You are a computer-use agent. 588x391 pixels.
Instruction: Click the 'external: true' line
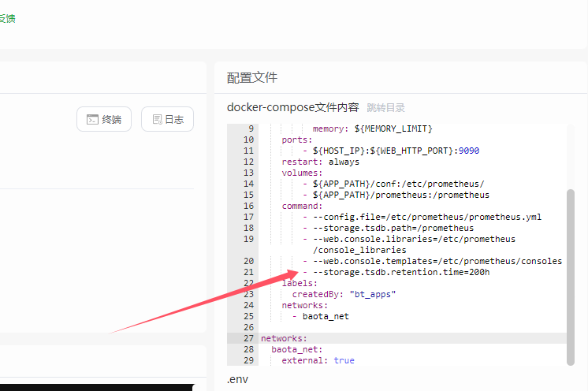318,360
